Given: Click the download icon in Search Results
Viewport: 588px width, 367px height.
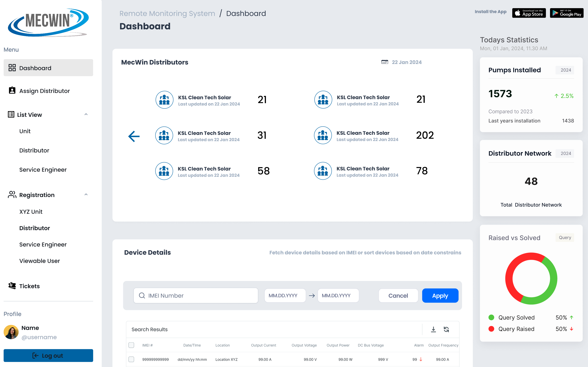Looking at the screenshot, I should tap(433, 329).
